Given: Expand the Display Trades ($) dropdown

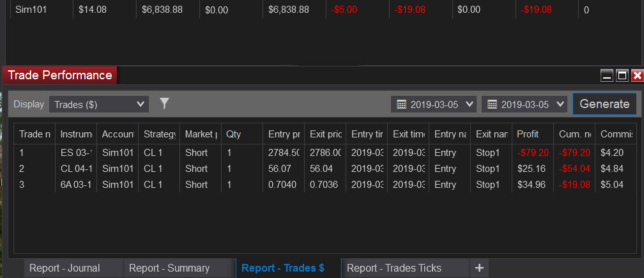Looking at the screenshot, I should coord(98,104).
